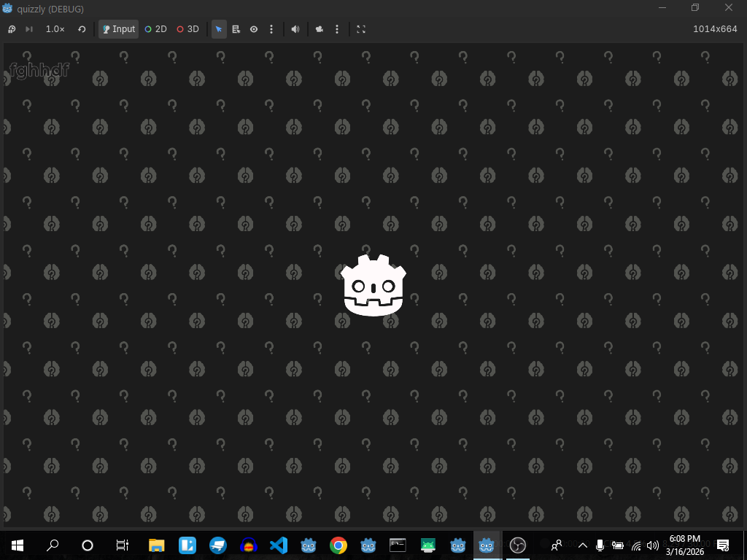Enable 2D node selection mode
This screenshot has height=560, width=747.
click(156, 29)
